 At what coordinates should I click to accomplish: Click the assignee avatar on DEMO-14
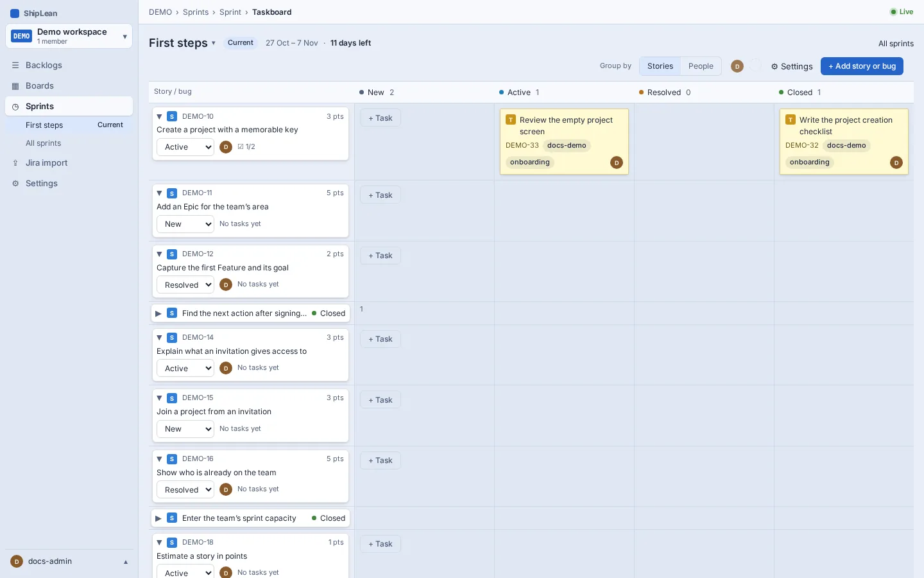pyautogui.click(x=226, y=368)
